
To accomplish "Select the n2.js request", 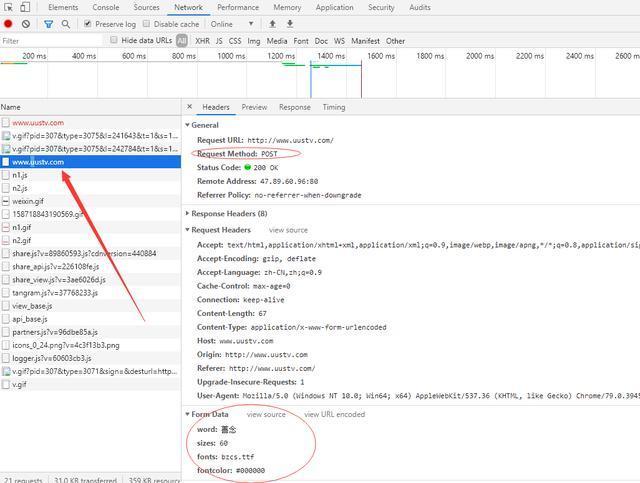I will coord(90,188).
